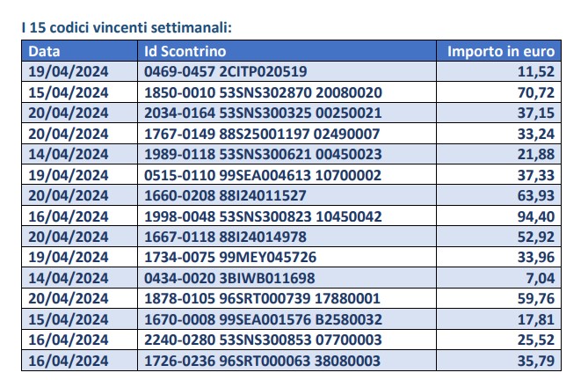Click receipt ID 1878-0105 96SRT000739 17880001
Image resolution: width=588 pixels, height=380 pixels.
coord(263,298)
